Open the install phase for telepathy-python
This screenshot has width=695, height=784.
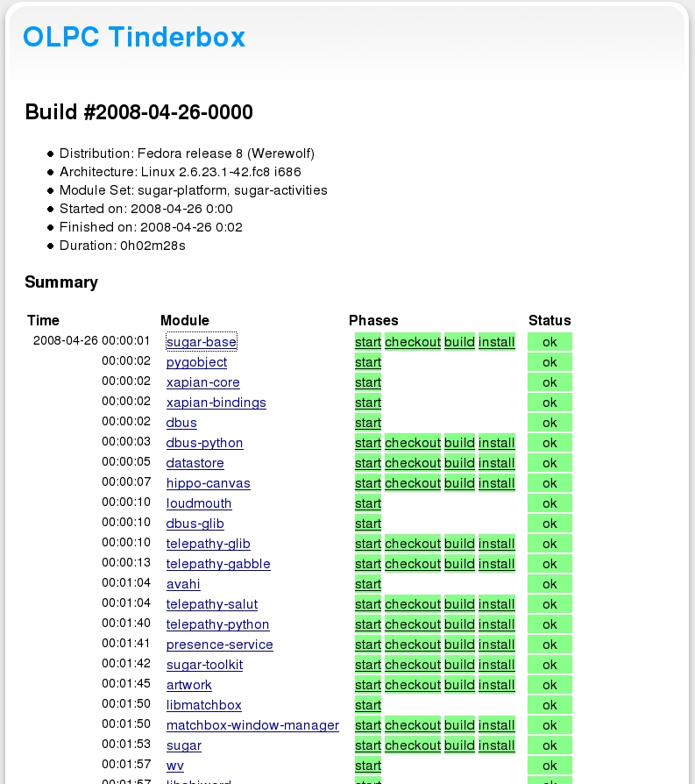tap(497, 624)
